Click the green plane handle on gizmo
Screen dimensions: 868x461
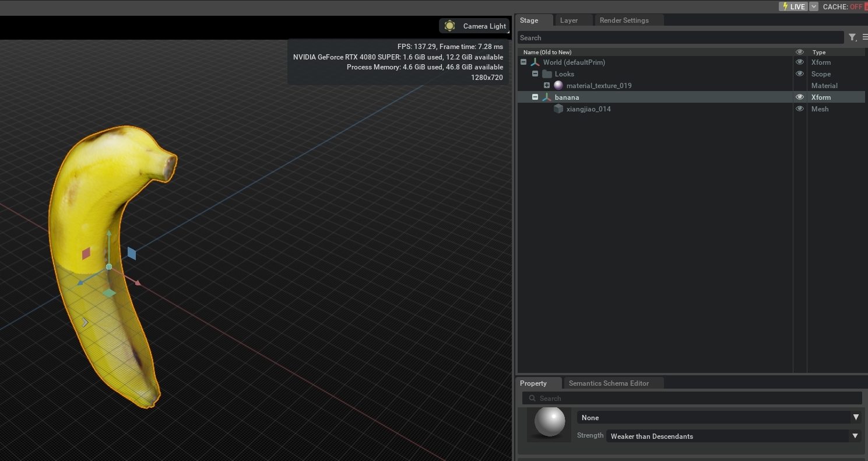click(x=109, y=293)
